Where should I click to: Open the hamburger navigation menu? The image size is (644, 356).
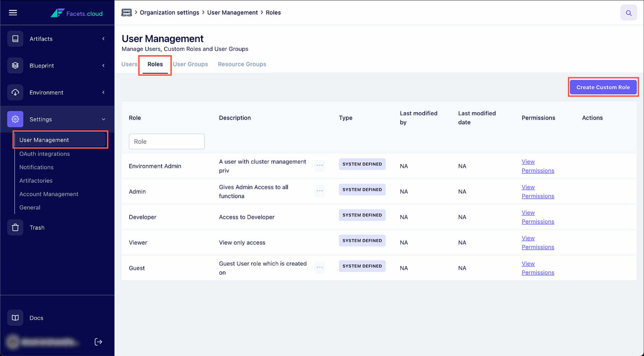click(x=13, y=12)
